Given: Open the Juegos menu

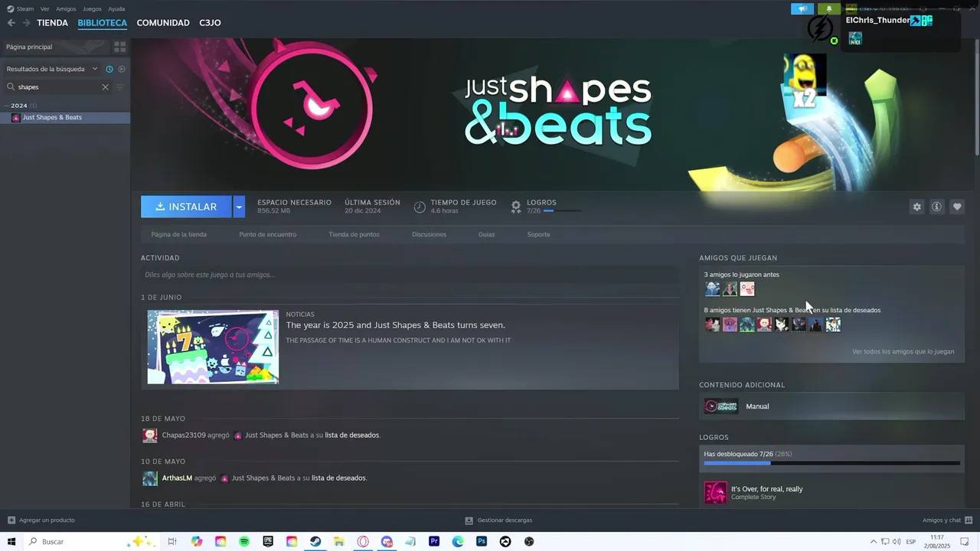Looking at the screenshot, I should (x=92, y=8).
